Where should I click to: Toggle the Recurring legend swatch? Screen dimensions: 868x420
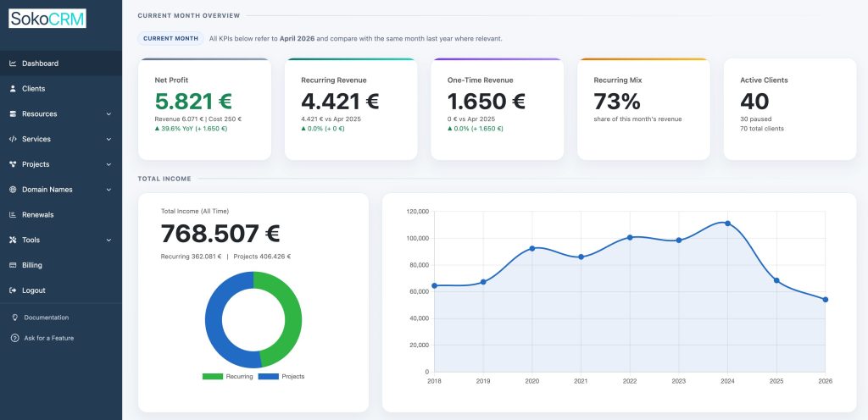(x=212, y=376)
